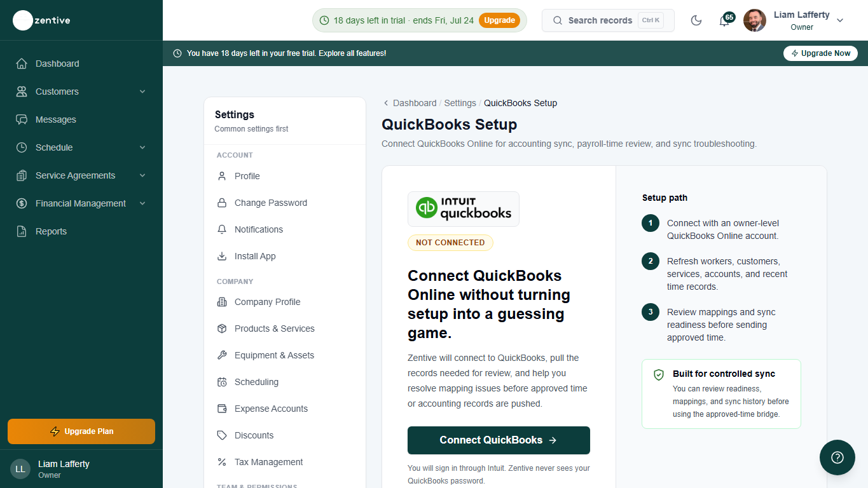Viewport: 868px width, 488px height.
Task: Select Change Password in Settings menu
Action: coord(285,203)
